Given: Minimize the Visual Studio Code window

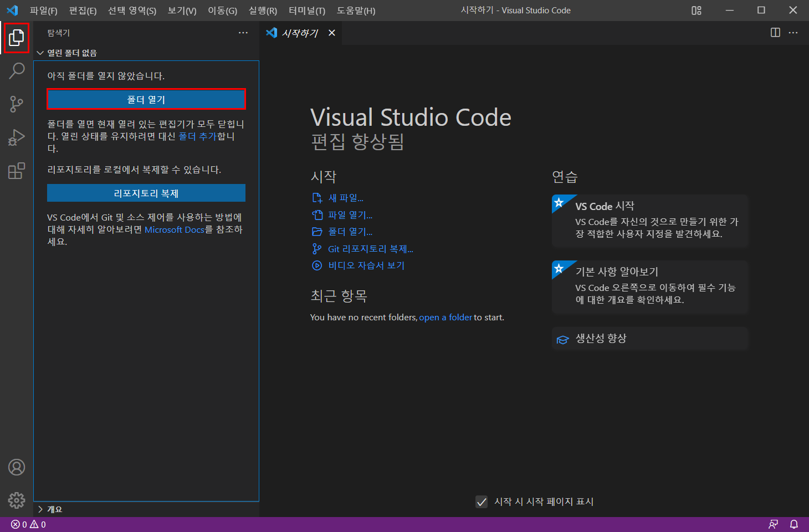Looking at the screenshot, I should tap(730, 11).
